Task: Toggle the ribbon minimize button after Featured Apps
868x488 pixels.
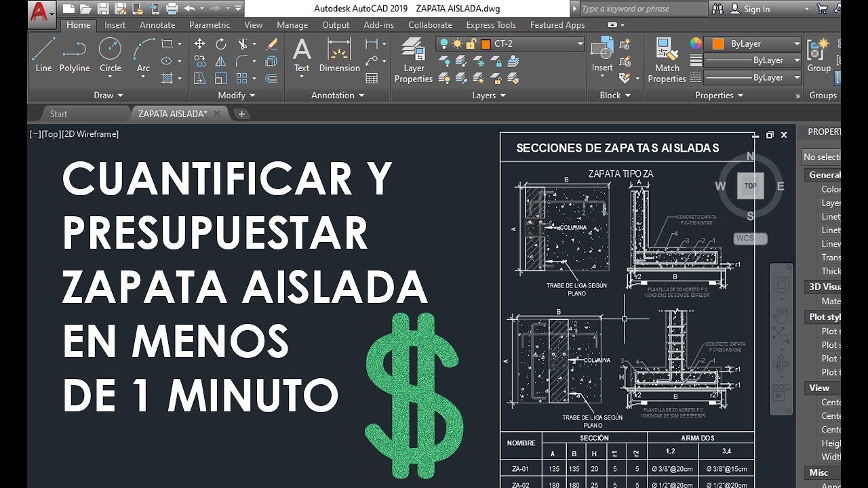Action: pyautogui.click(x=612, y=25)
